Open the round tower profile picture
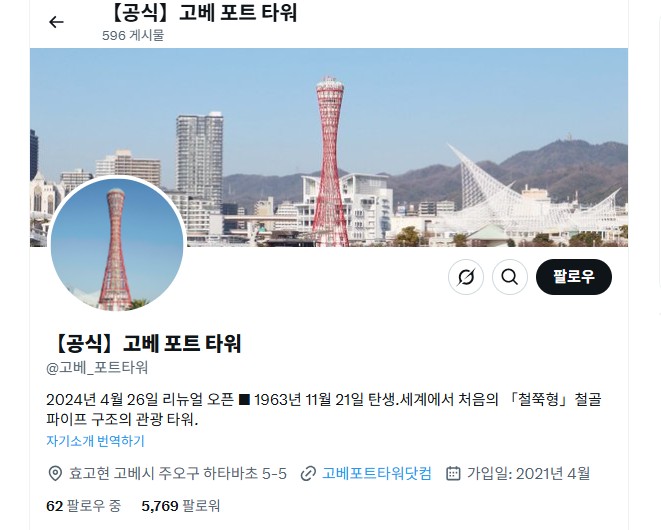This screenshot has width=661, height=530. point(117,245)
